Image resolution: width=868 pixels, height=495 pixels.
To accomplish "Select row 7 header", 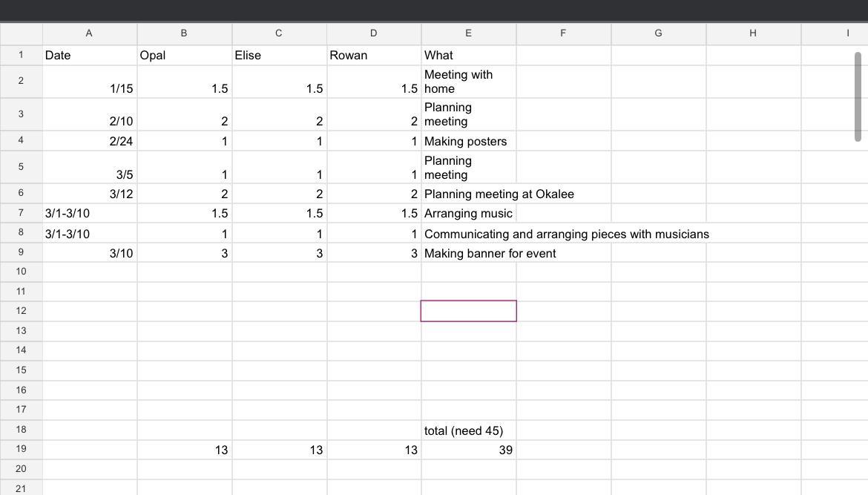I will click(x=21, y=213).
